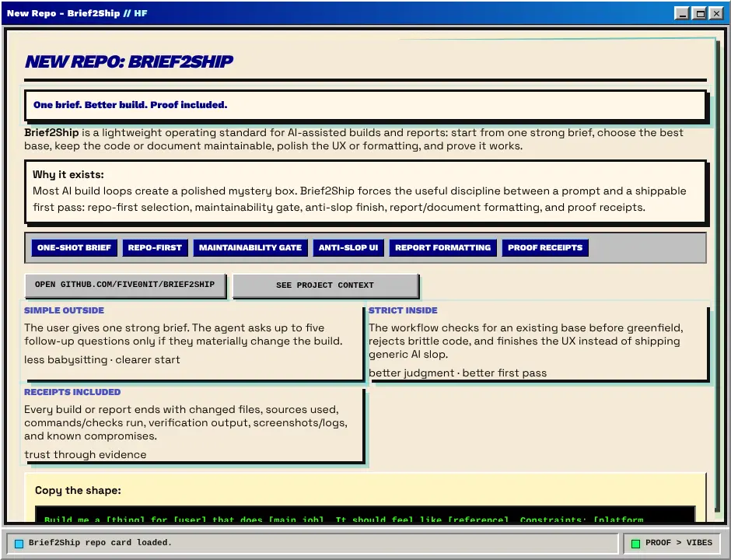Click the tagline 'One brief. Better build. Proof included.'
Image resolution: width=731 pixels, height=560 pixels.
coord(130,105)
